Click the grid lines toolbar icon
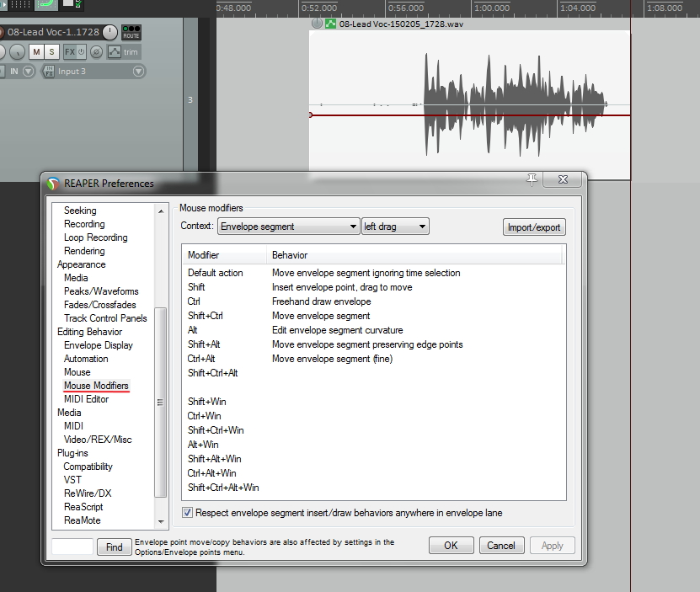This screenshot has height=592, width=700. [x=21, y=4]
